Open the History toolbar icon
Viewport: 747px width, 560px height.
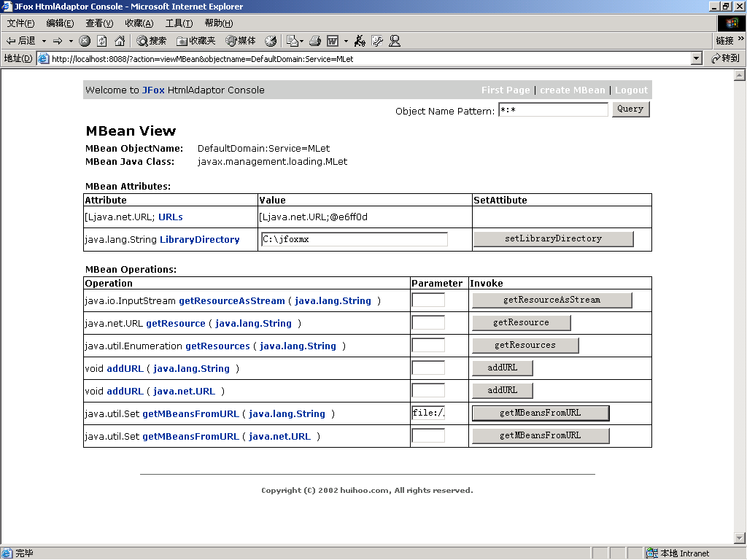271,41
